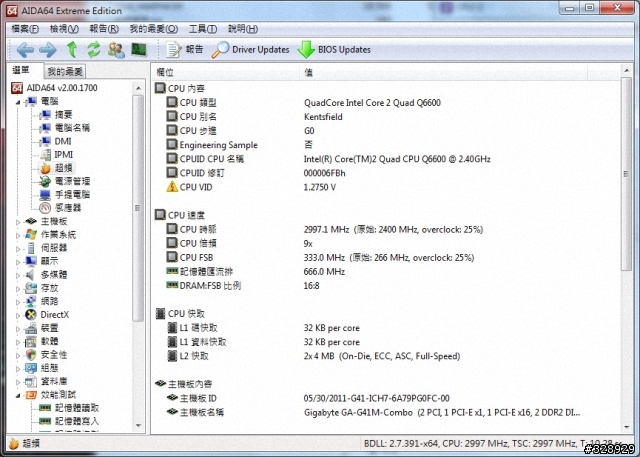Expand the 存放 tree node
The width and height of the screenshot is (640, 457).
18,289
